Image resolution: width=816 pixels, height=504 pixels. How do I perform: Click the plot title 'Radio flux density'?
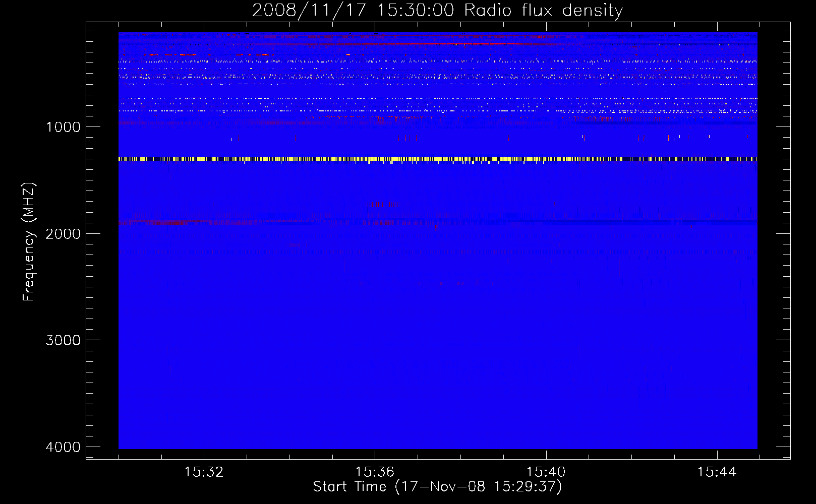click(544, 11)
